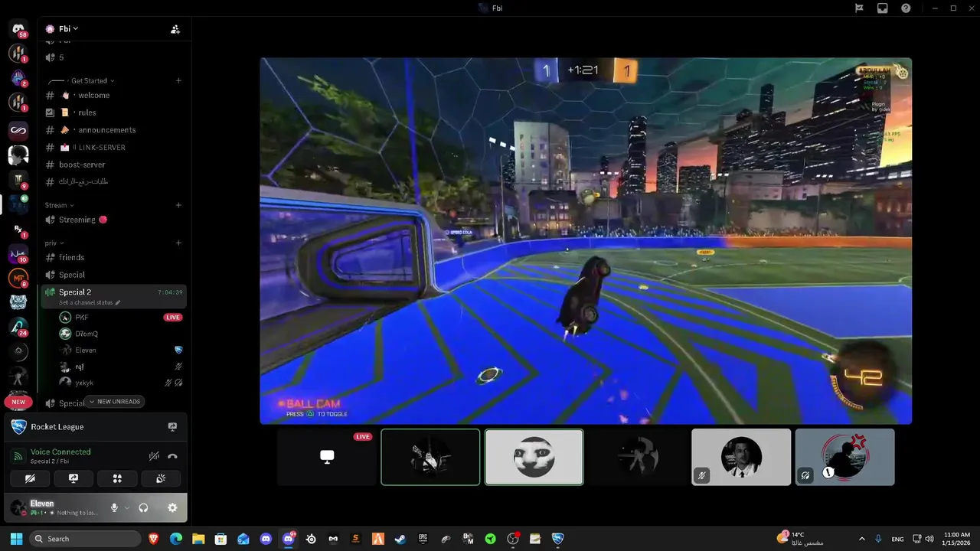Open Epic Games launcher from taskbar
This screenshot has width=980, height=551.
(x=423, y=539)
